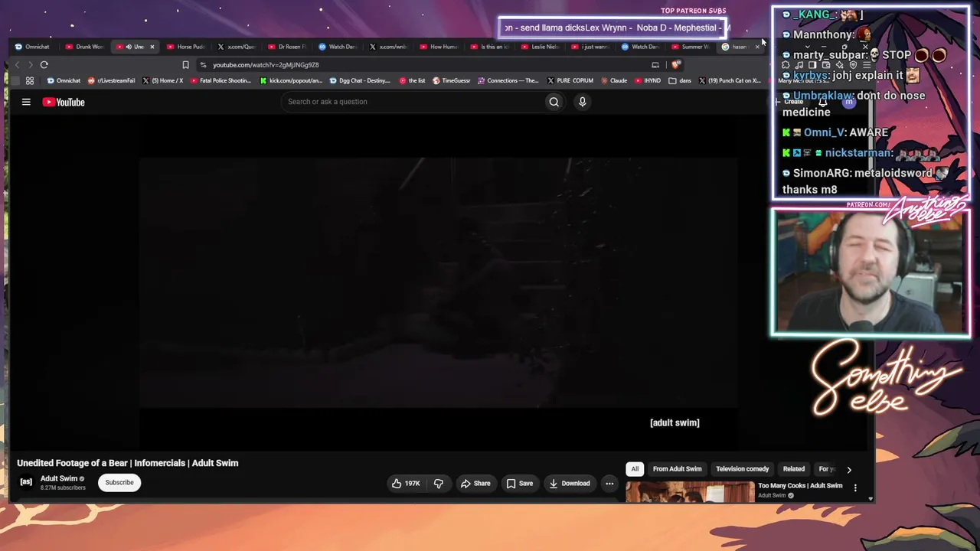Viewport: 980px width, 551px height.
Task: Click the video title text
Action: (x=128, y=463)
